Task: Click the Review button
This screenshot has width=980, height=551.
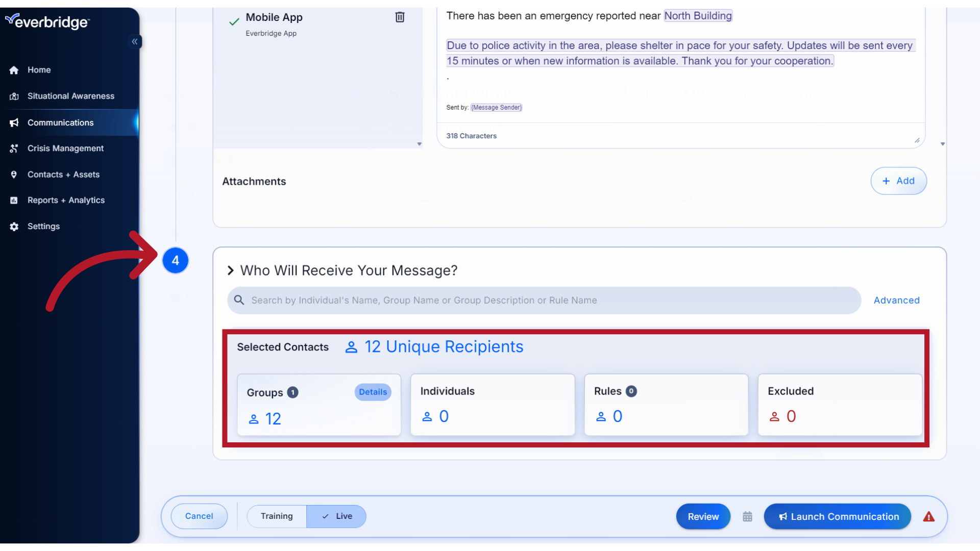Action: coord(703,517)
